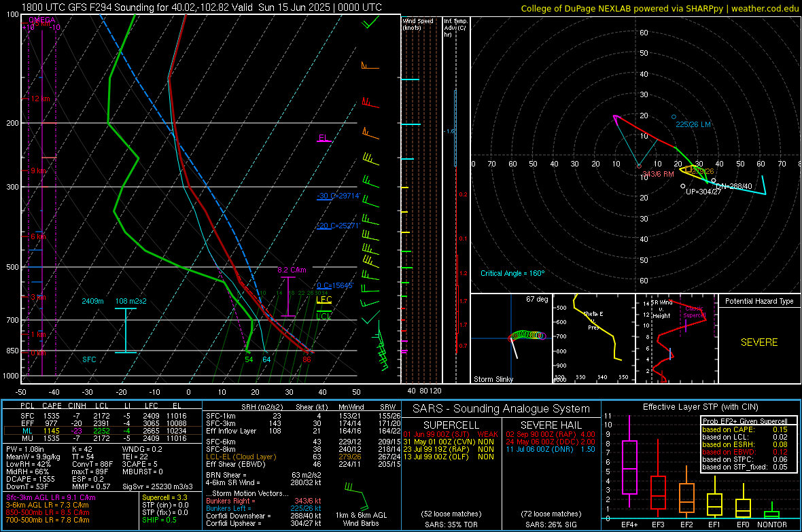The image size is (802, 532).
Task: Select the MU parcel row
Action: [x=103, y=438]
